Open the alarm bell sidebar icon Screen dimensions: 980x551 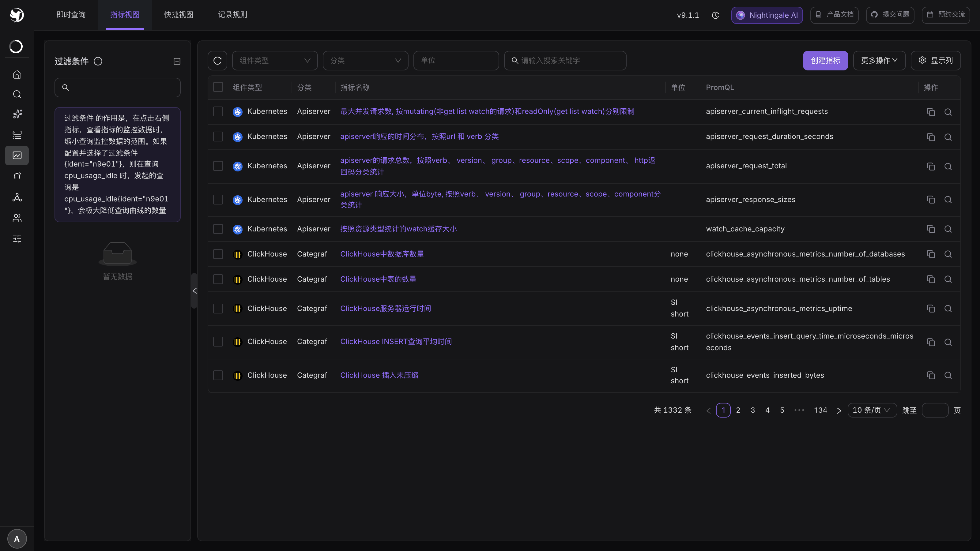(17, 176)
